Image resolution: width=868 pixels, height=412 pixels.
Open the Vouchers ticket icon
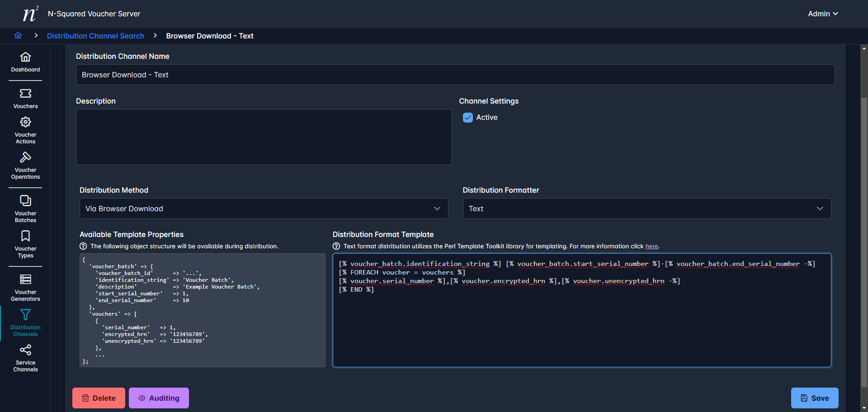tap(25, 99)
